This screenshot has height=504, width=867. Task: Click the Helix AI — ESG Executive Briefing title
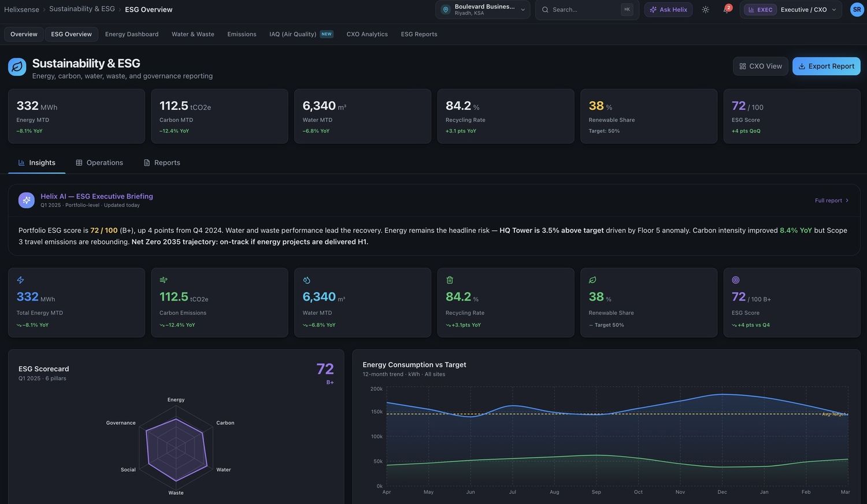97,197
